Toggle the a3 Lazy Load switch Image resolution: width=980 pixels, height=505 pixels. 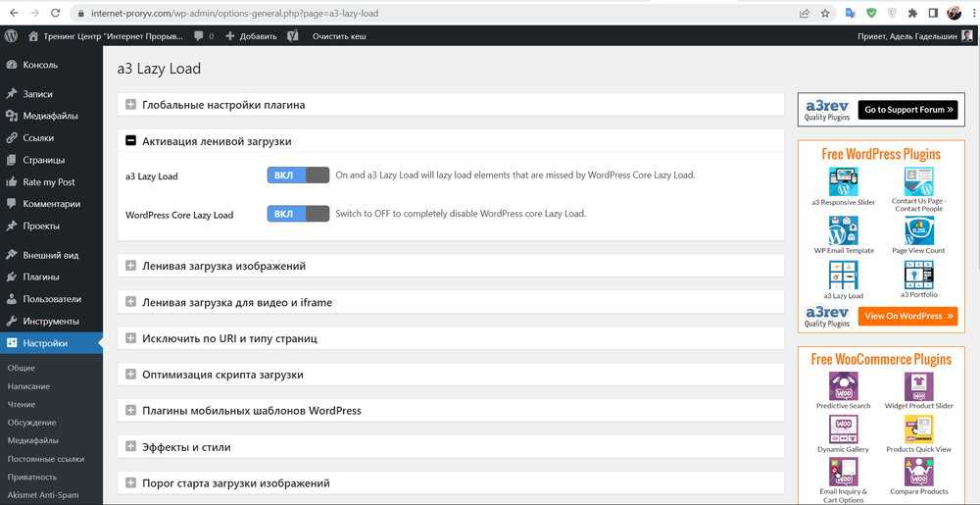(298, 176)
